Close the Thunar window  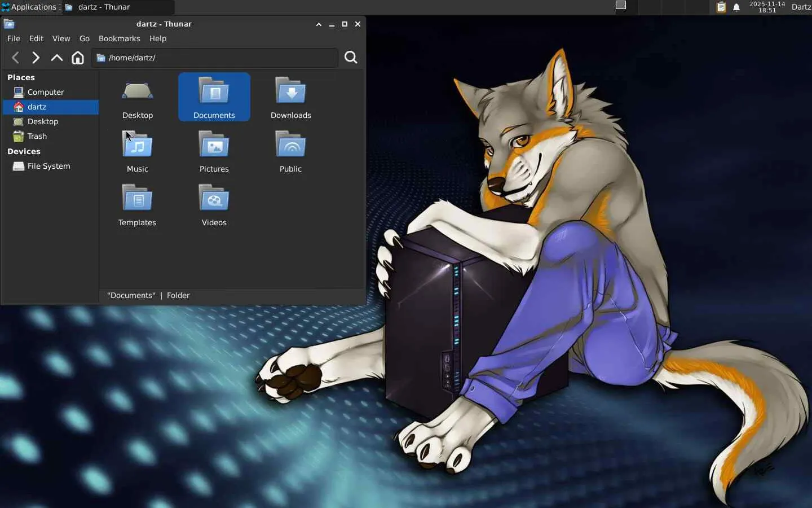pyautogui.click(x=358, y=24)
